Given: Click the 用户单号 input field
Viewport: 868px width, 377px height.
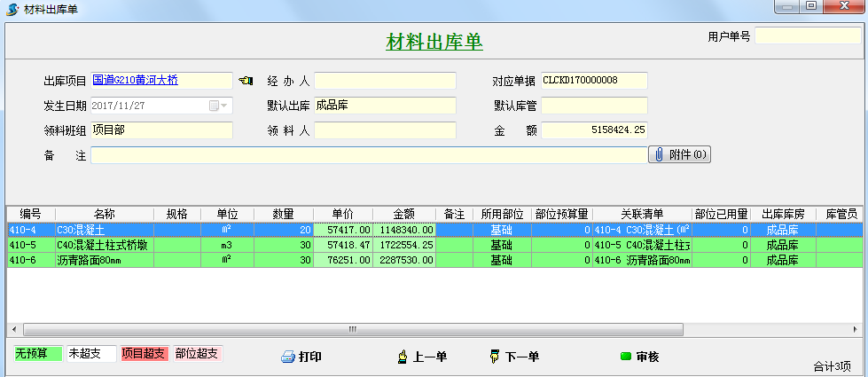Looking at the screenshot, I should click(808, 36).
